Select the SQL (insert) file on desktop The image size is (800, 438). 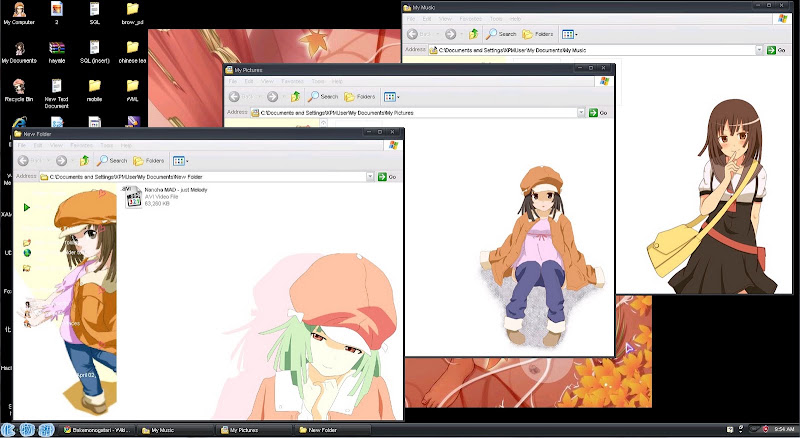pos(94,53)
